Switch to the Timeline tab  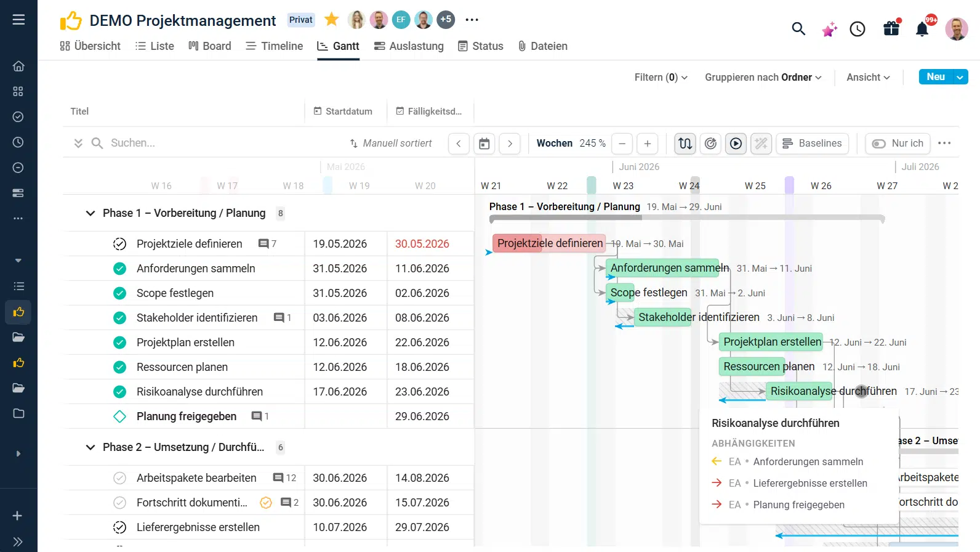(x=275, y=46)
